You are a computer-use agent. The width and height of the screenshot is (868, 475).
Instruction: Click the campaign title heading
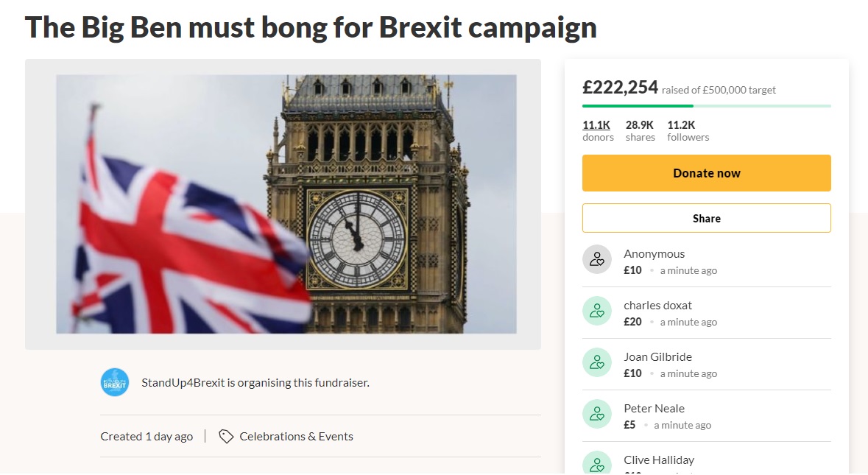[311, 27]
